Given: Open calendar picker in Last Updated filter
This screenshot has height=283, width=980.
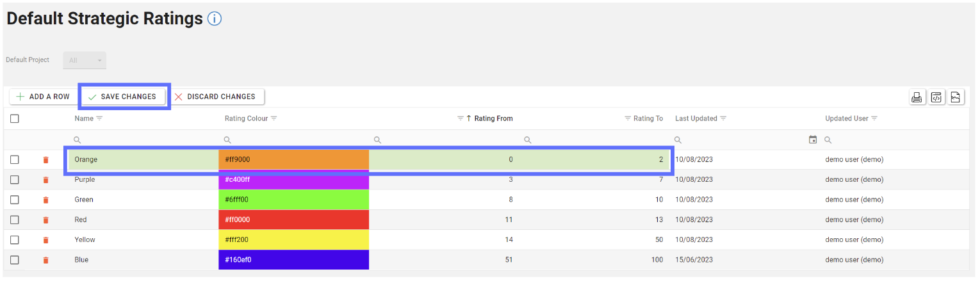Looking at the screenshot, I should click(813, 140).
